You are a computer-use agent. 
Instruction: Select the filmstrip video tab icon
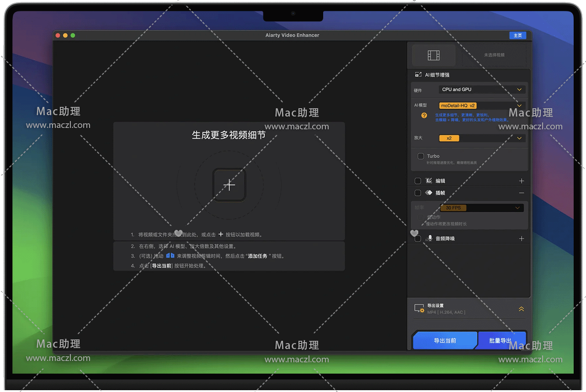click(x=433, y=55)
